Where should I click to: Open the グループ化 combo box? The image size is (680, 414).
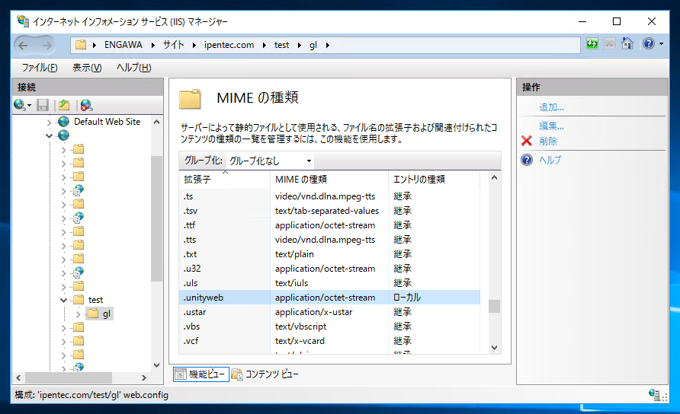pos(271,161)
